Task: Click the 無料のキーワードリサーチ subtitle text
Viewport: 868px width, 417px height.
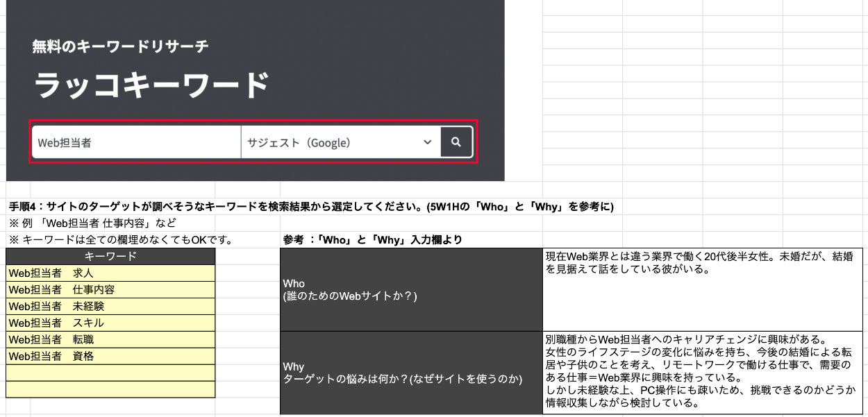Action: coord(120,46)
